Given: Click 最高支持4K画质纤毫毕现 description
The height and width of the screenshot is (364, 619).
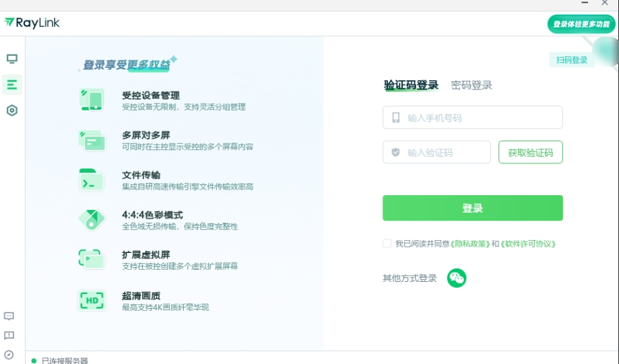Looking at the screenshot, I should [x=166, y=307].
